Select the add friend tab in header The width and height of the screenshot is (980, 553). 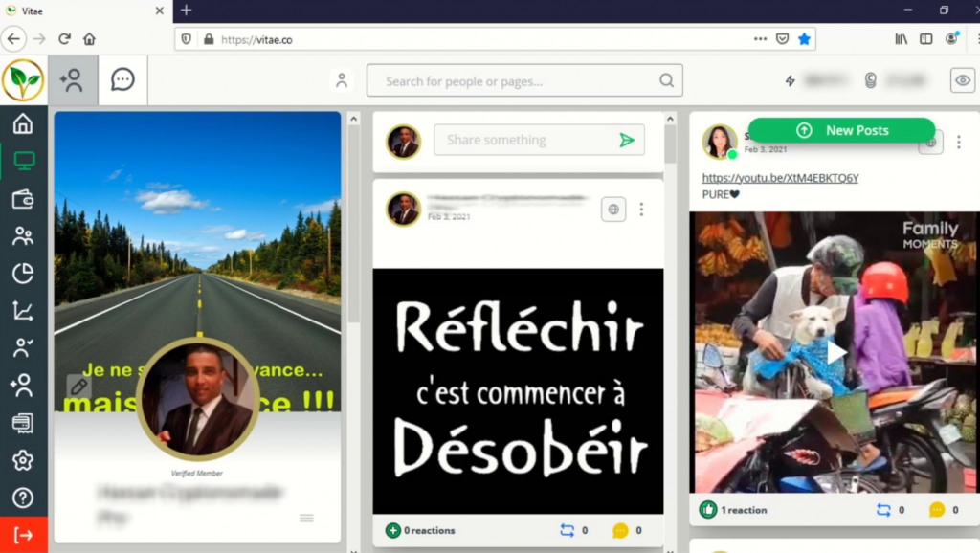point(73,80)
